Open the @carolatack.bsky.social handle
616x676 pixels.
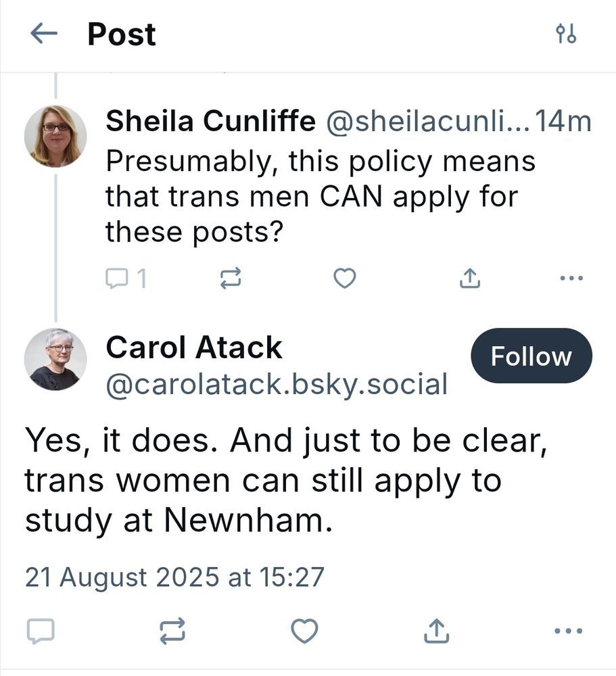[x=277, y=384]
